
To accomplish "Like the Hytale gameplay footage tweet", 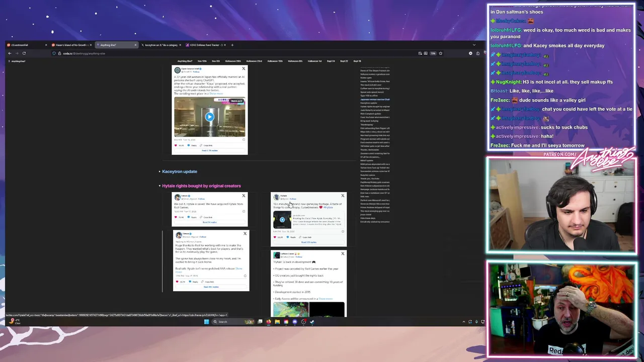I will [x=276, y=237].
